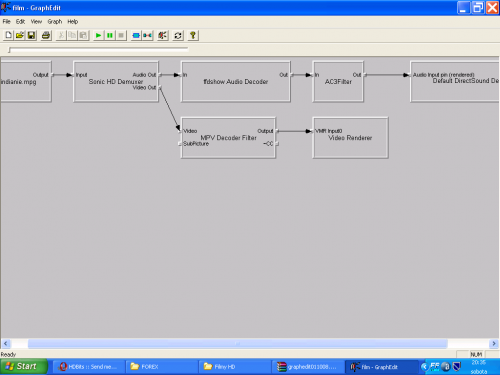Stop the graph playback

coord(121,35)
